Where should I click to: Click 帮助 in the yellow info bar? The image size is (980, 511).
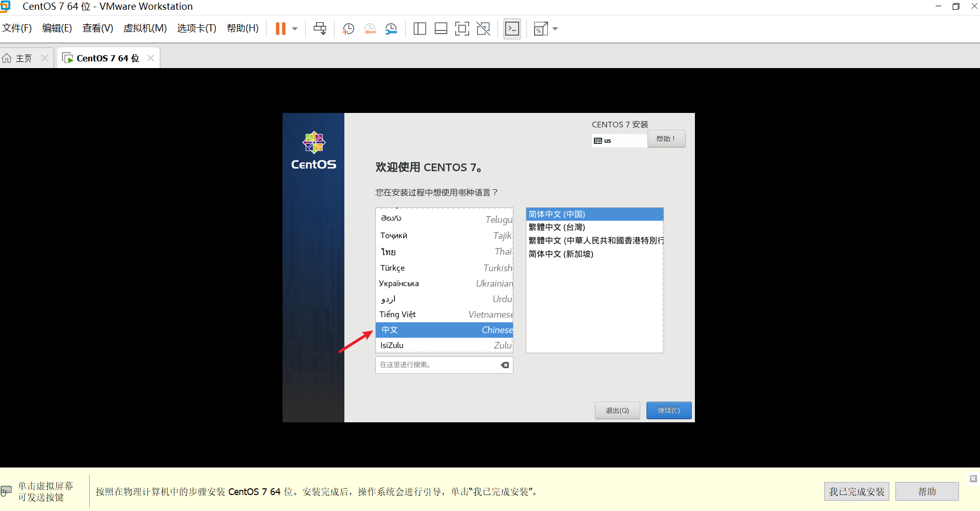(927, 492)
